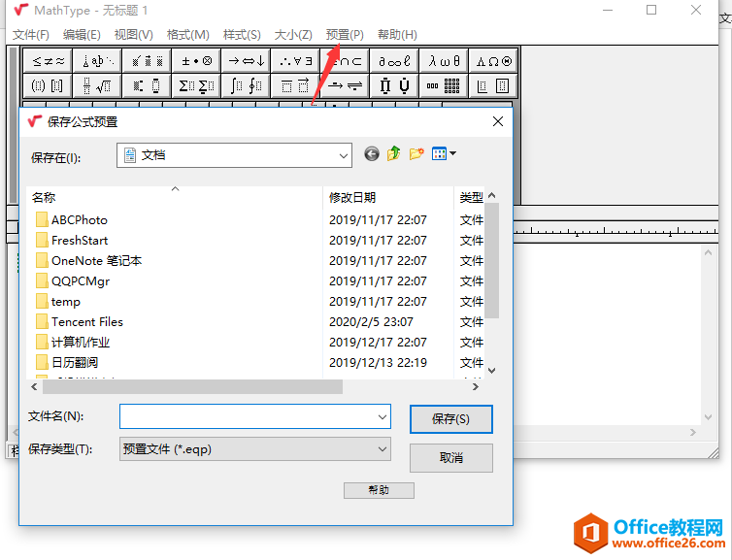Expand the 文件名 dropdown arrow
The height and width of the screenshot is (560, 732).
click(383, 416)
